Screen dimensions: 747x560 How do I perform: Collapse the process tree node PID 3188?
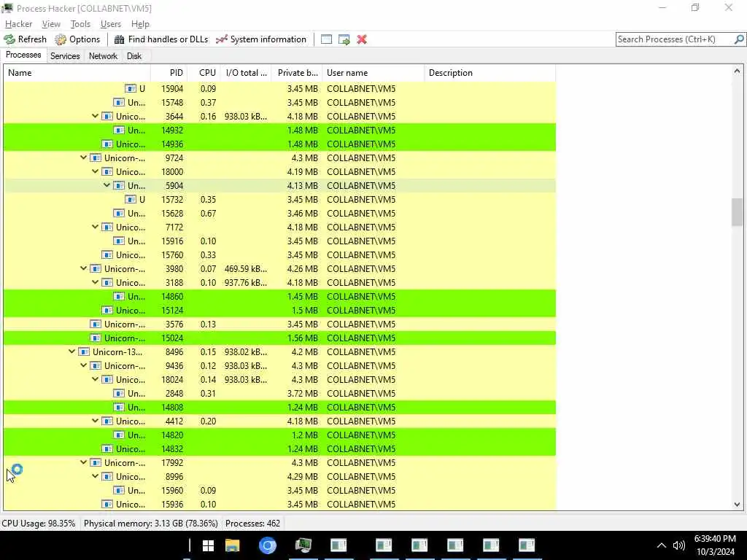(96, 282)
